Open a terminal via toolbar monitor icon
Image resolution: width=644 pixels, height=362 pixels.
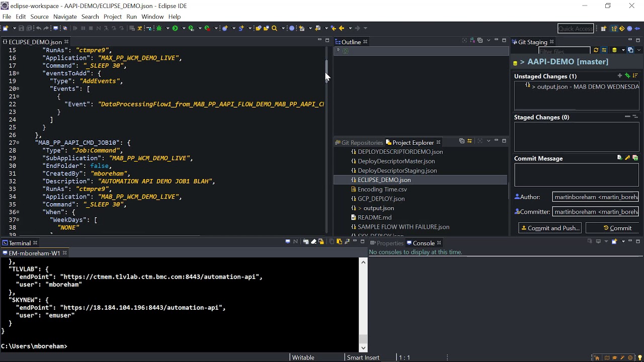[55, 28]
